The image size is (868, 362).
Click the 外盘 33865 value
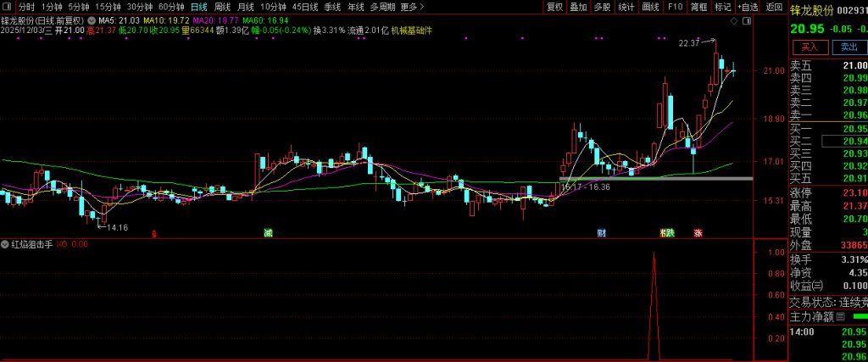853,245
